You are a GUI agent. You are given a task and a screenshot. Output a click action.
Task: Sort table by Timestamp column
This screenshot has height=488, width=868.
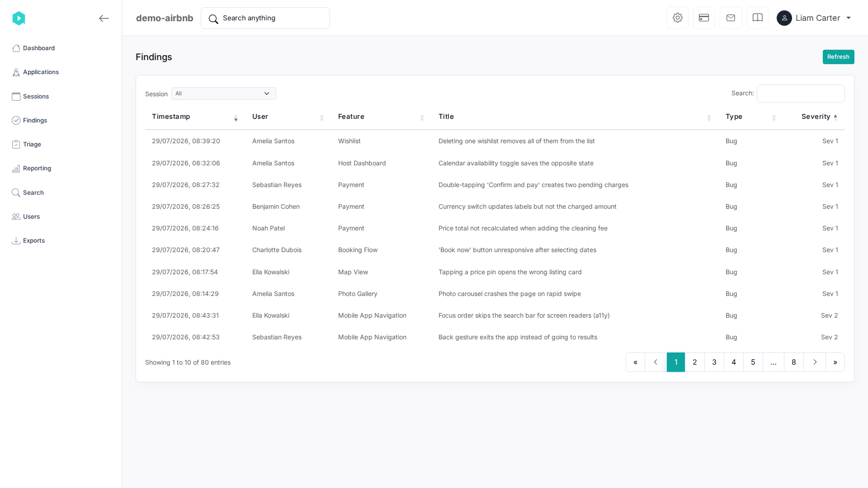pyautogui.click(x=195, y=117)
